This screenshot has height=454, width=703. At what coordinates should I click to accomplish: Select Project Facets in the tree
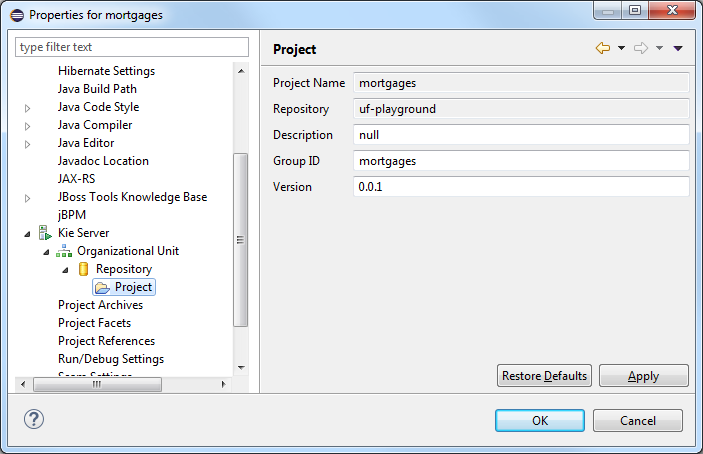tap(94, 323)
